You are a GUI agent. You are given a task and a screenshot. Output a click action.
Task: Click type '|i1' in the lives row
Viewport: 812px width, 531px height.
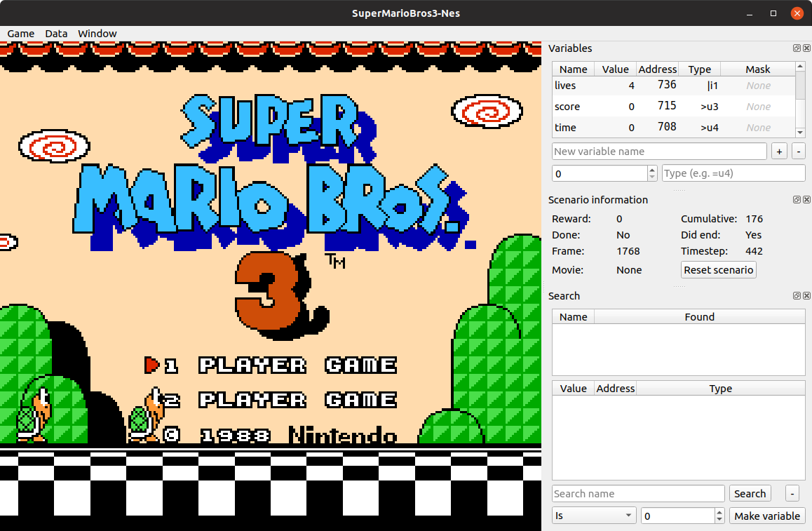(x=712, y=86)
